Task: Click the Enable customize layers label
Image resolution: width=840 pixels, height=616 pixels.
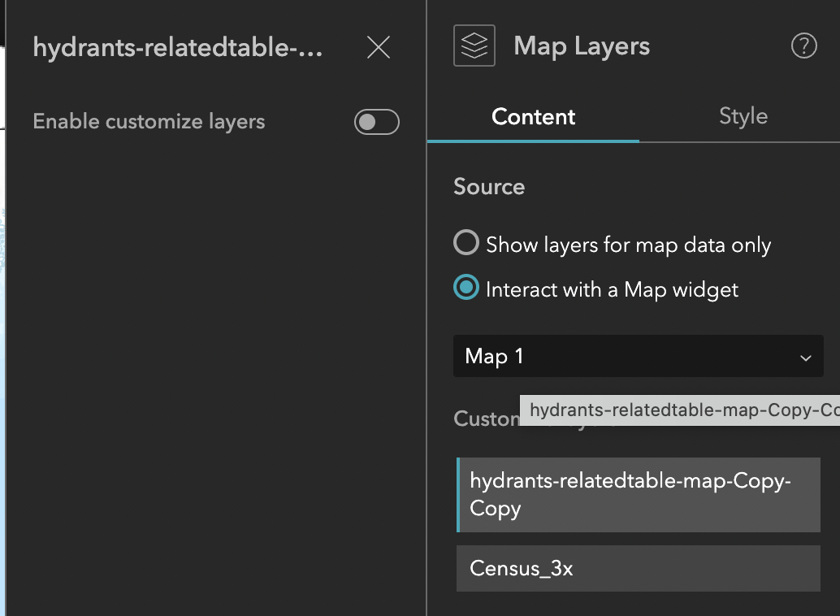Action: (149, 122)
